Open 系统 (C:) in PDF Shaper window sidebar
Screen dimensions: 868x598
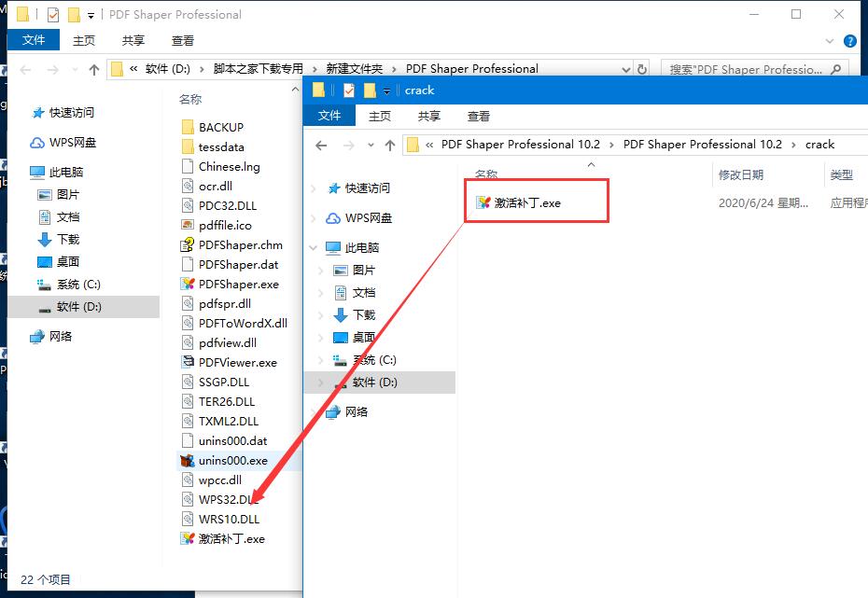(x=69, y=285)
